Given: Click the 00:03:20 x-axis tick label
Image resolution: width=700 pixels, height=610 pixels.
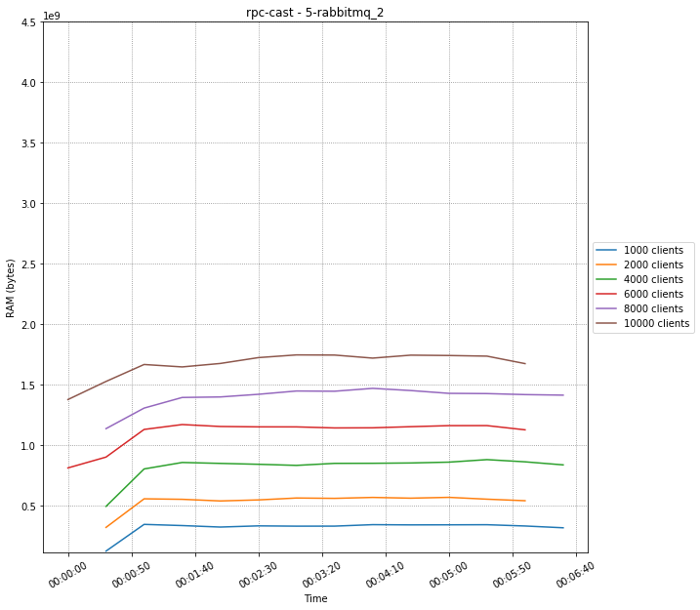Looking at the screenshot, I should 321,568.
